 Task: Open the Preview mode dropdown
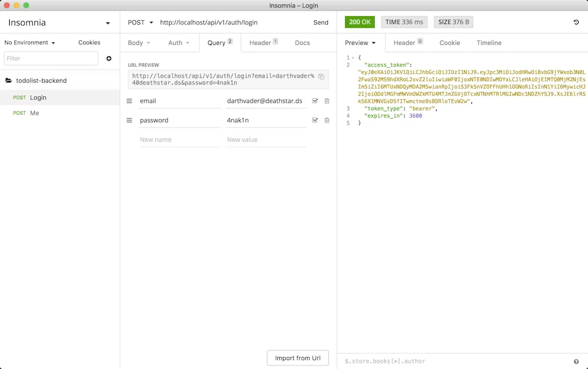click(x=360, y=43)
